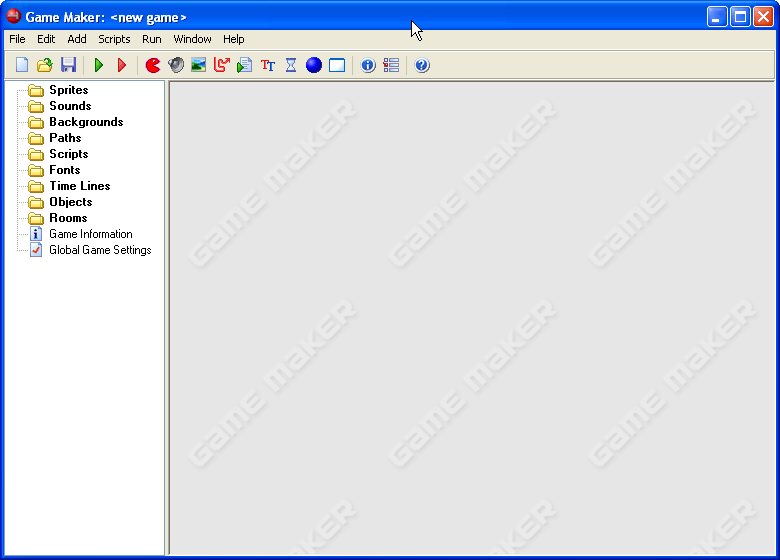Open an existing game file icon

coord(45,65)
